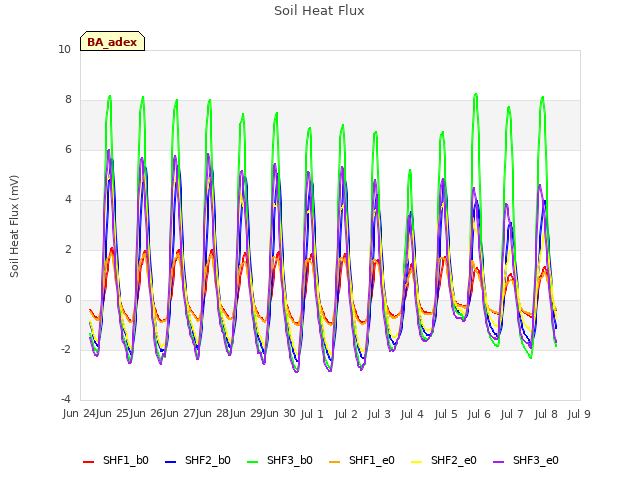
Task: Click the BA_adex annotation label
Action: (x=112, y=42)
